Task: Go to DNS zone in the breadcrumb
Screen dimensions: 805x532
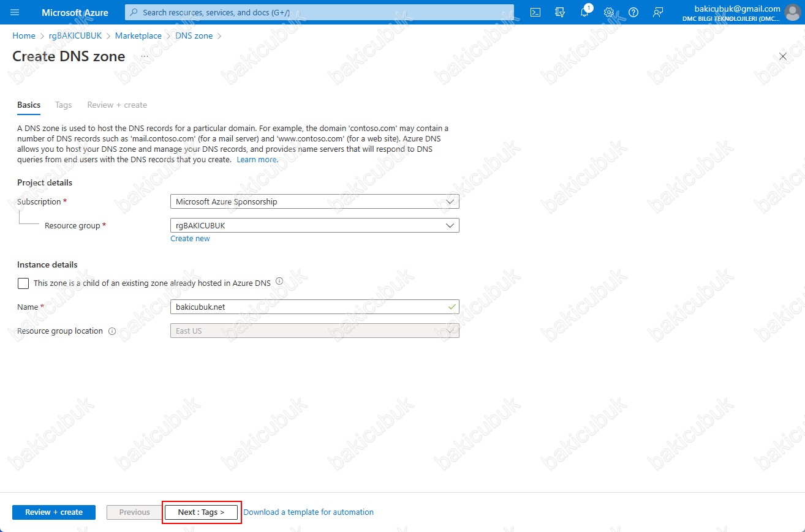Action: tap(194, 36)
